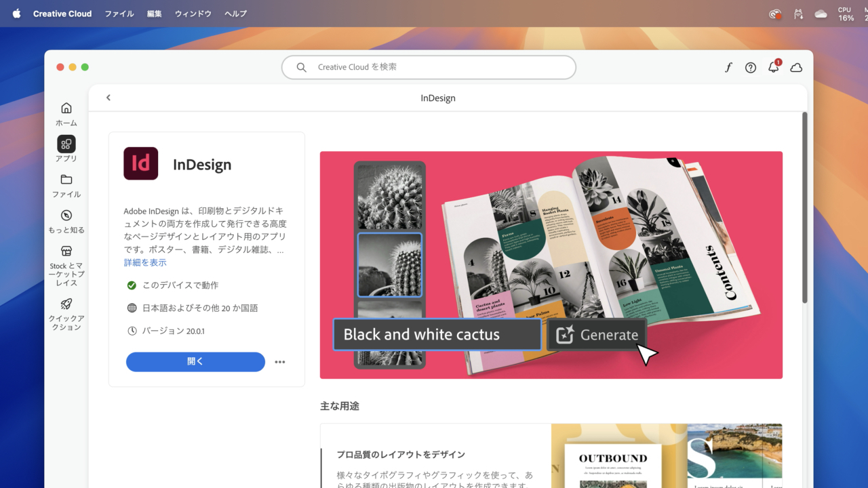868x488 pixels.
Task: Click the Creative Cloud search field
Action: pos(429,67)
